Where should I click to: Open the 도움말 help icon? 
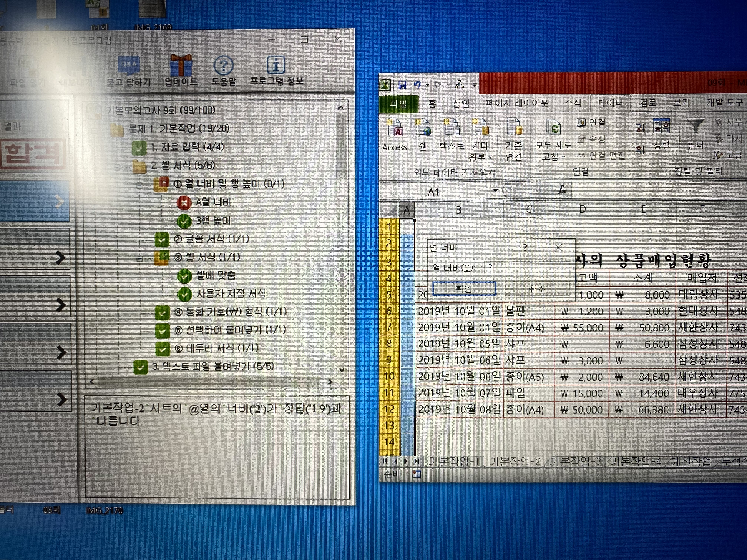[x=224, y=66]
